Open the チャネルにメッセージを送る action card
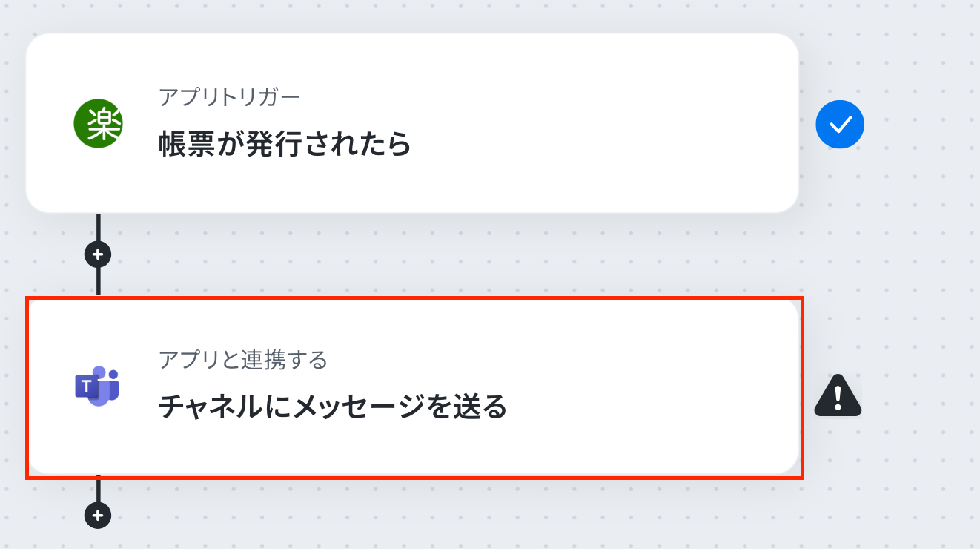 point(412,386)
